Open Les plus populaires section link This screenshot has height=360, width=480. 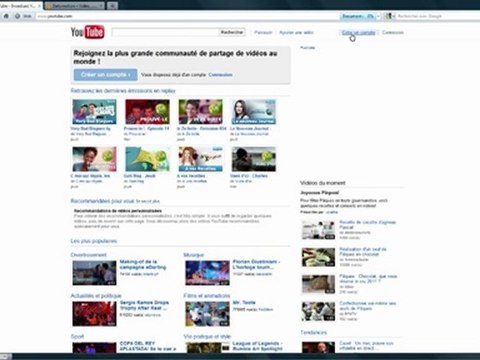[94, 241]
